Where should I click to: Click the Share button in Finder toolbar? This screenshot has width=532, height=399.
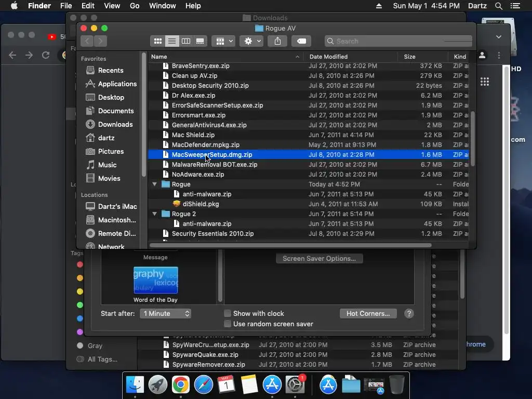(x=277, y=41)
